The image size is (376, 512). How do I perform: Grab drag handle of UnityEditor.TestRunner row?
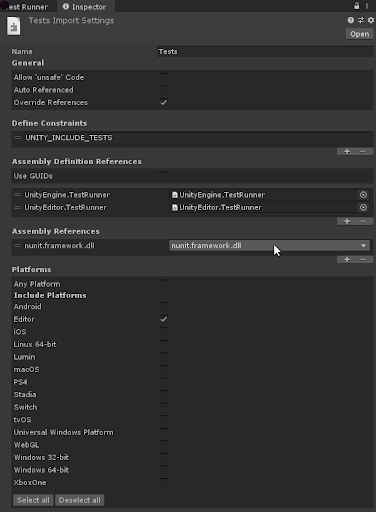(x=17, y=207)
